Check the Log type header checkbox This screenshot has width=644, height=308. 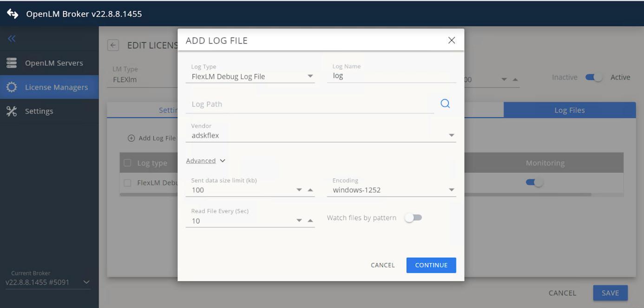coord(127,163)
